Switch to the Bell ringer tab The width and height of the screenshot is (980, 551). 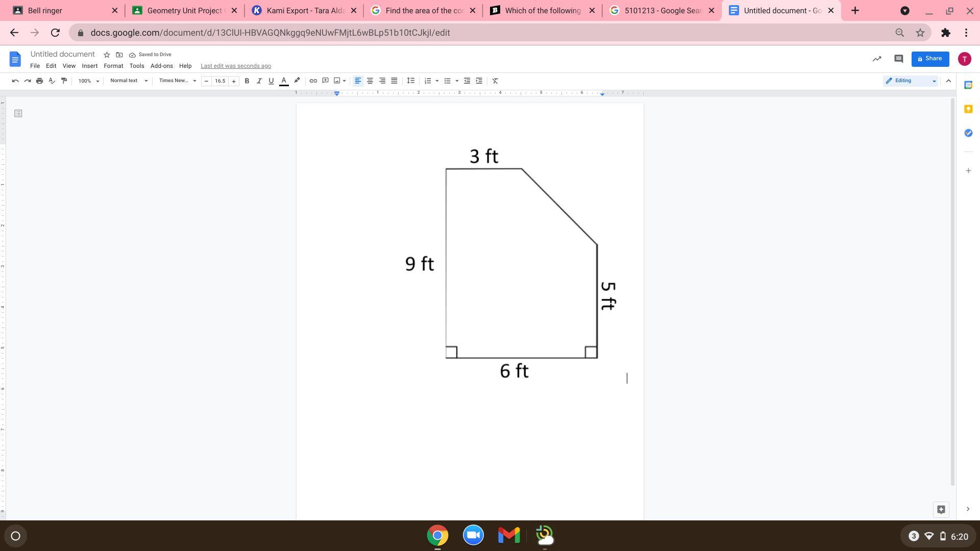pyautogui.click(x=61, y=10)
